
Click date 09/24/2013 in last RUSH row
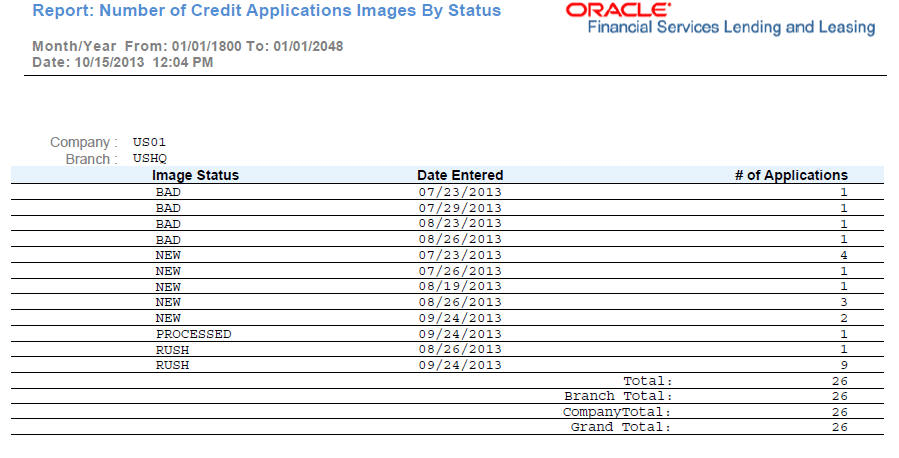[460, 365]
